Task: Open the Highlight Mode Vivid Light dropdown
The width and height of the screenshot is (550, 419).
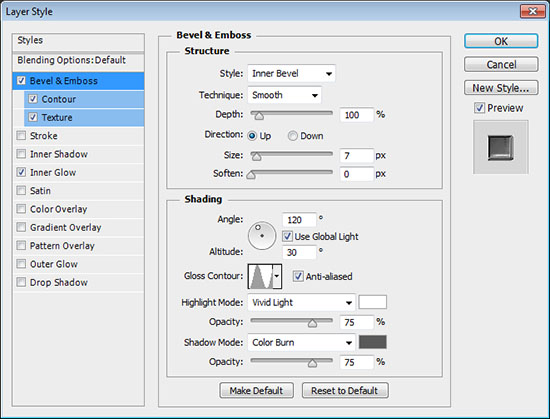Action: tap(301, 302)
